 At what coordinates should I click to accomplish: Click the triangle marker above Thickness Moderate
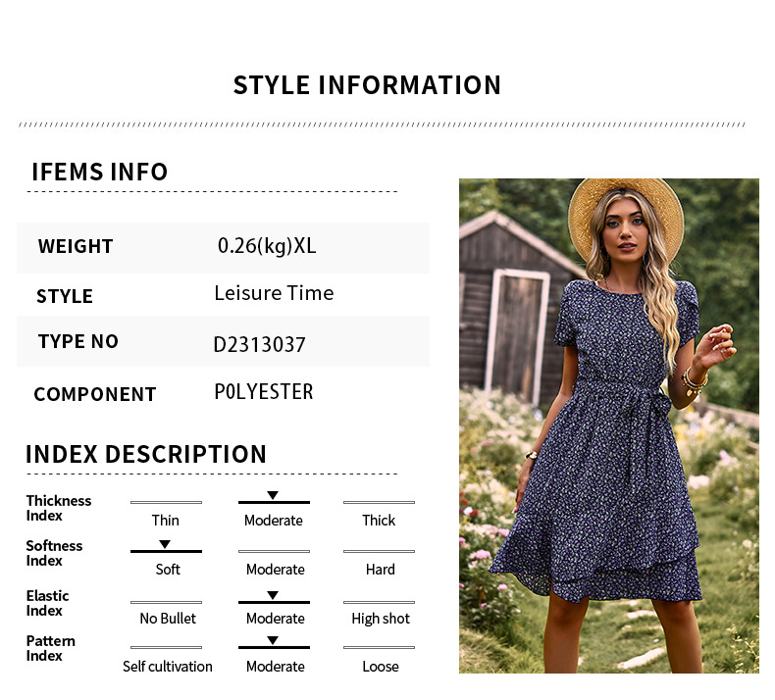273,495
